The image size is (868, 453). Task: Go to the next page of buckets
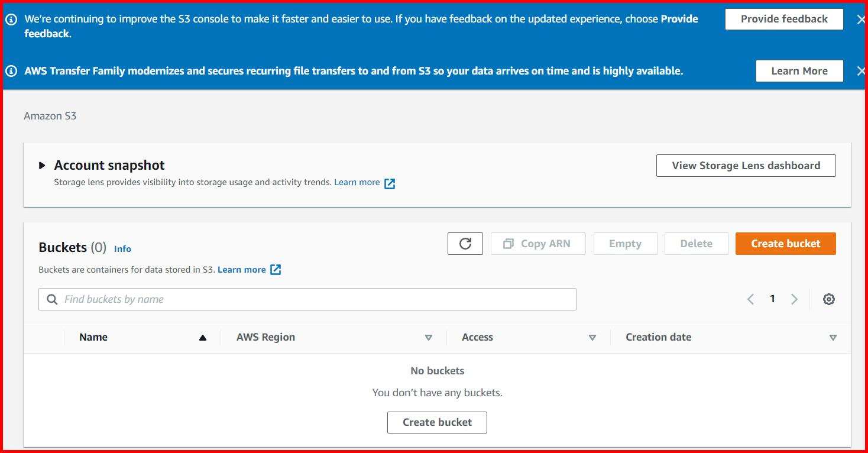tap(794, 299)
